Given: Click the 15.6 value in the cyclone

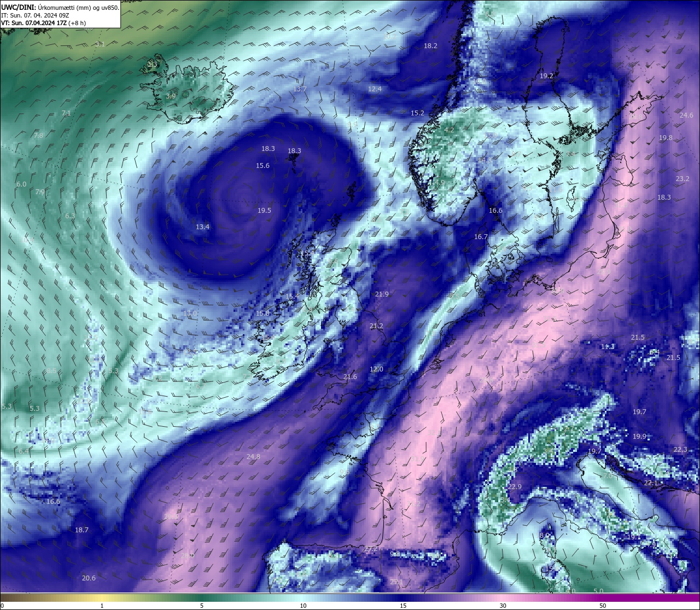Looking at the screenshot, I should 262,166.
